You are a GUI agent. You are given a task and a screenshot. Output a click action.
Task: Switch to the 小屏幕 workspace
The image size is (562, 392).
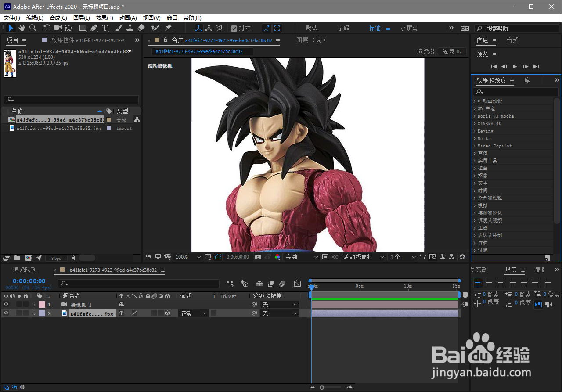[x=409, y=28]
